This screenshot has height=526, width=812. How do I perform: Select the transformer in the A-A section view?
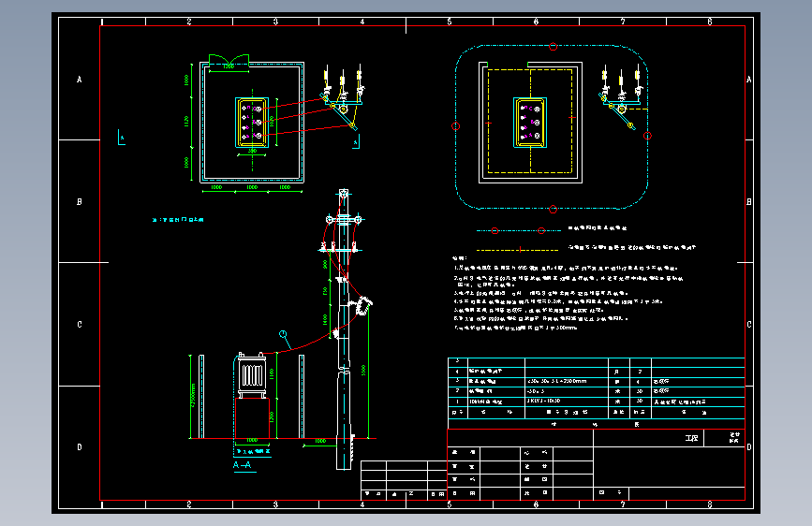(252, 375)
